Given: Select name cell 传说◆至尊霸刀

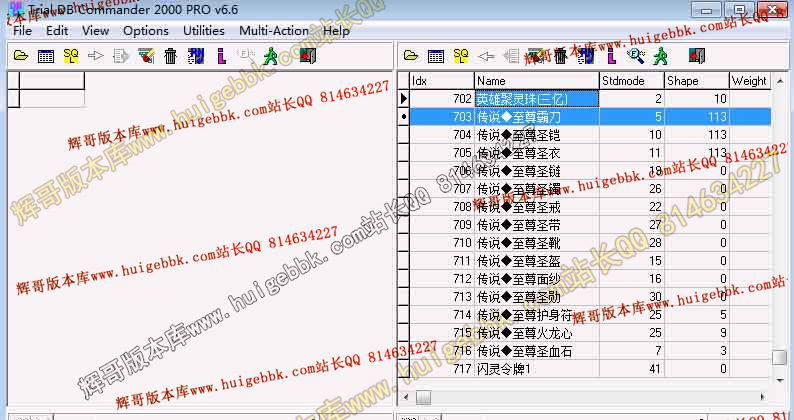Looking at the screenshot, I should pyautogui.click(x=537, y=117).
